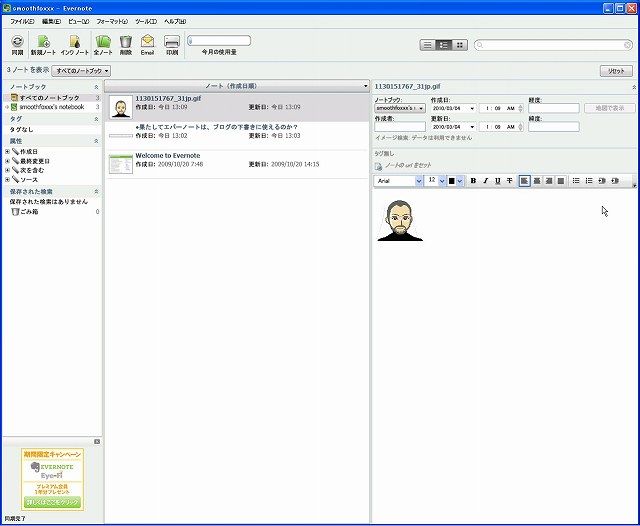Click inside the search notes field
Screen dimensions: 640x526
pyautogui.click(x=553, y=45)
